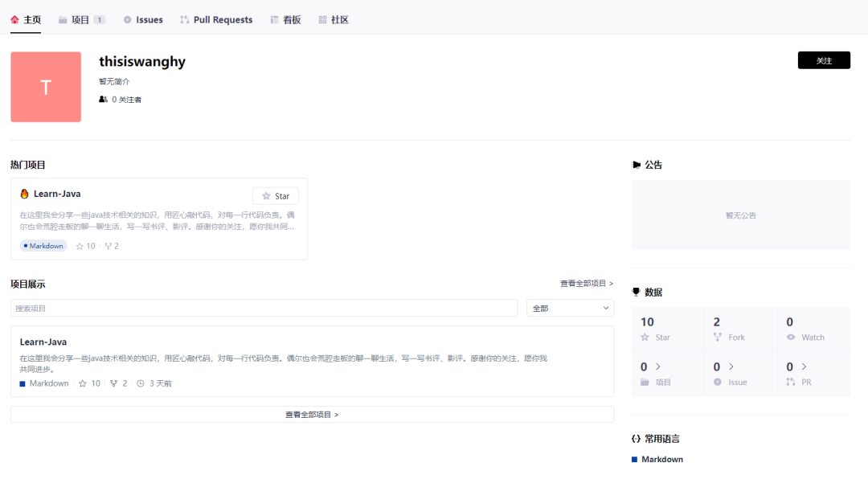Click the folder icon beside 项目 in data panel
This screenshot has width=868, height=483.
(x=645, y=383)
